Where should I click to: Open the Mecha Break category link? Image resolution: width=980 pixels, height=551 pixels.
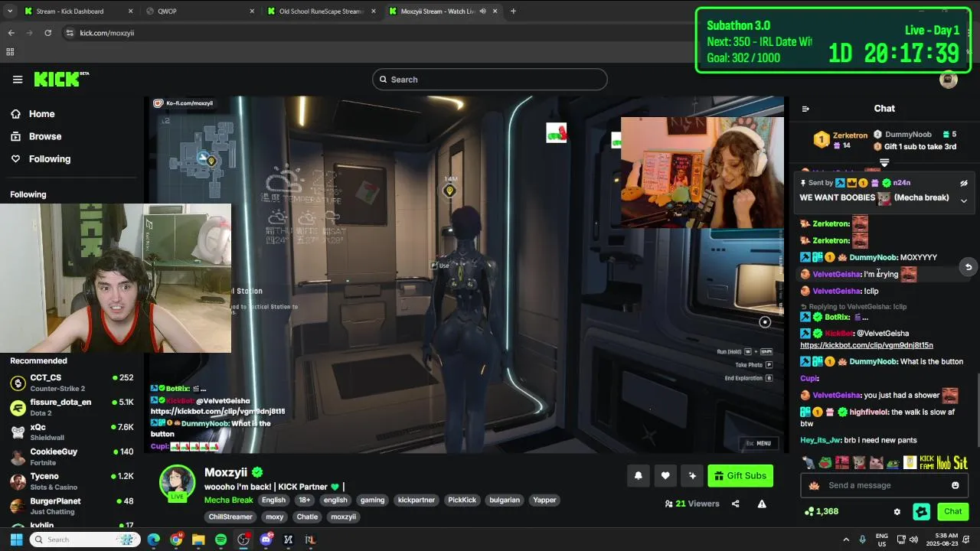pyautogui.click(x=228, y=500)
